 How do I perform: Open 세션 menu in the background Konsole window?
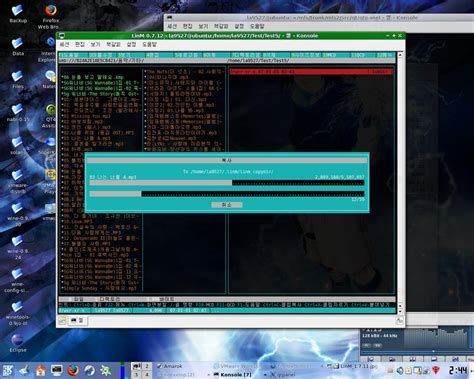pos(172,26)
